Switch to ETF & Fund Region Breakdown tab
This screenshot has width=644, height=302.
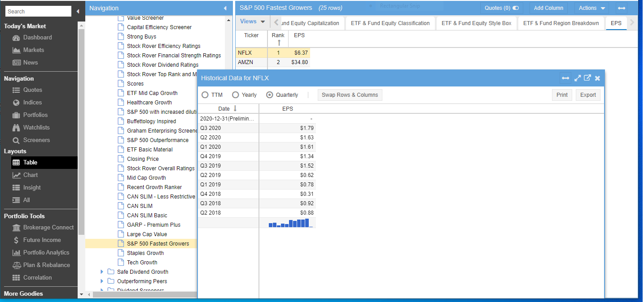pos(561,23)
